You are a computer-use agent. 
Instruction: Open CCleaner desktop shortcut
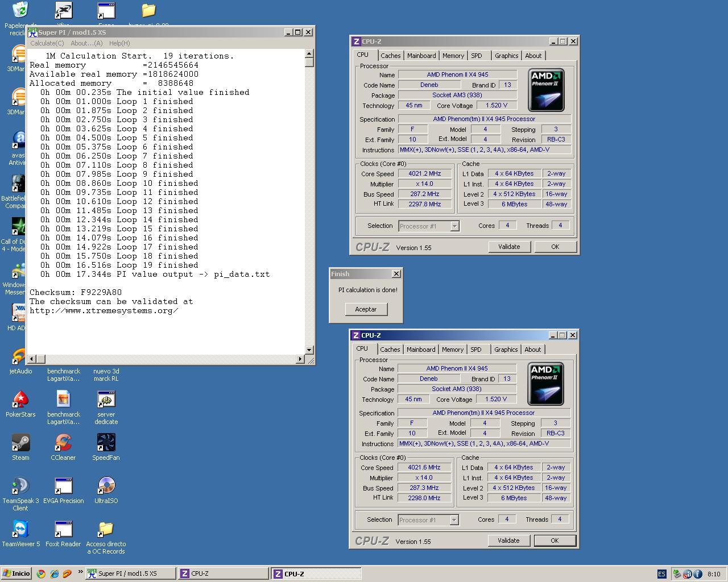(63, 443)
